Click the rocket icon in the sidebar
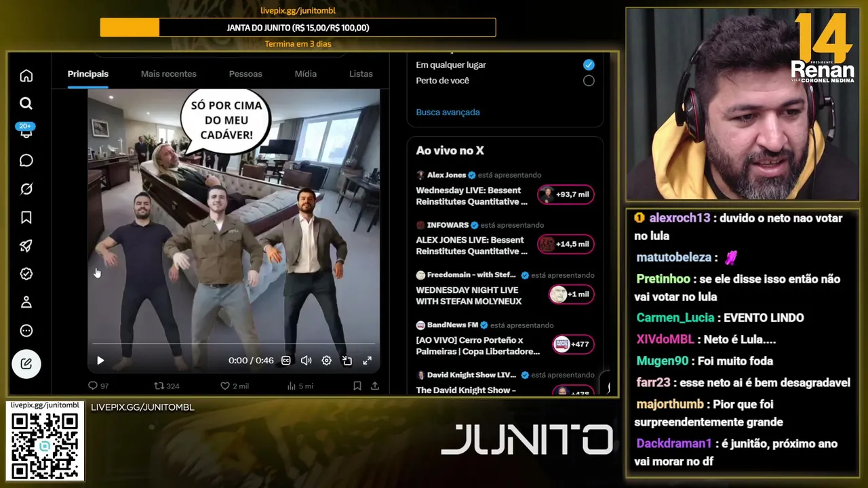The width and height of the screenshot is (868, 488). [26, 246]
